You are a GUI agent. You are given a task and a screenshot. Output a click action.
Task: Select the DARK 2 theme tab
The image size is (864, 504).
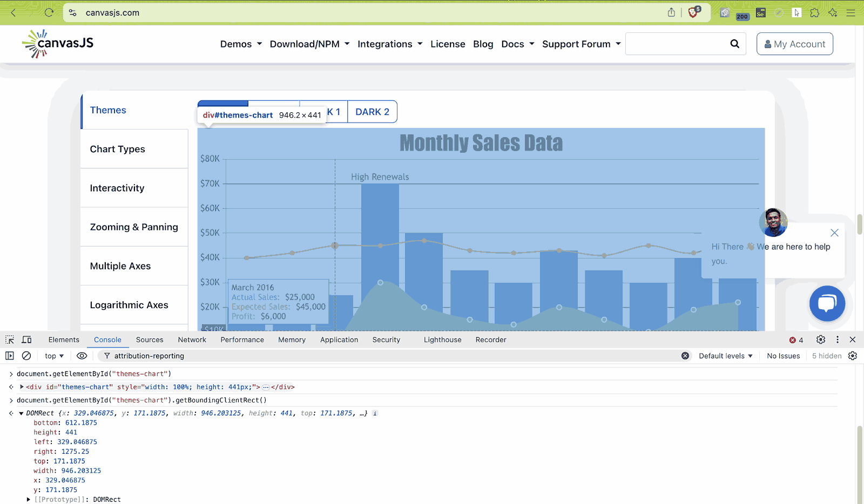372,112
